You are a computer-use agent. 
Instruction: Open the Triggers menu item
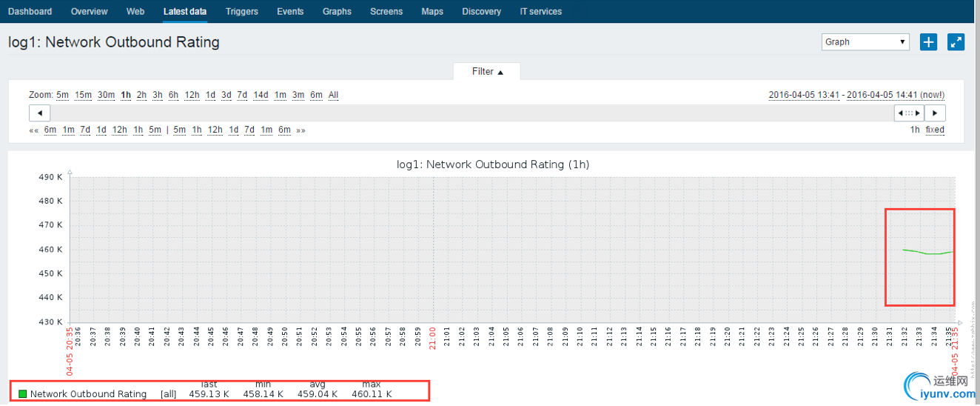242,11
